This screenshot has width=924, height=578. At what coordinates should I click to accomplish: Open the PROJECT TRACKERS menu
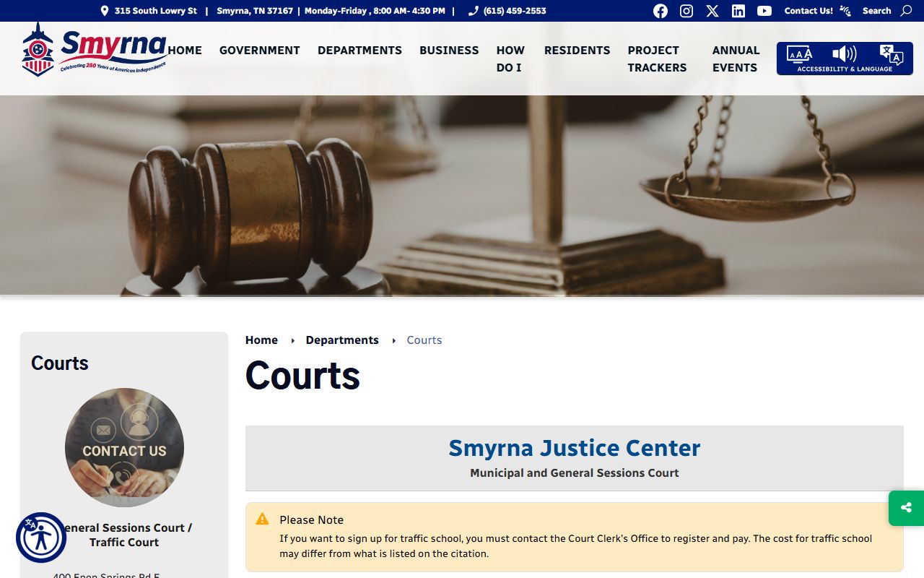pos(657,59)
